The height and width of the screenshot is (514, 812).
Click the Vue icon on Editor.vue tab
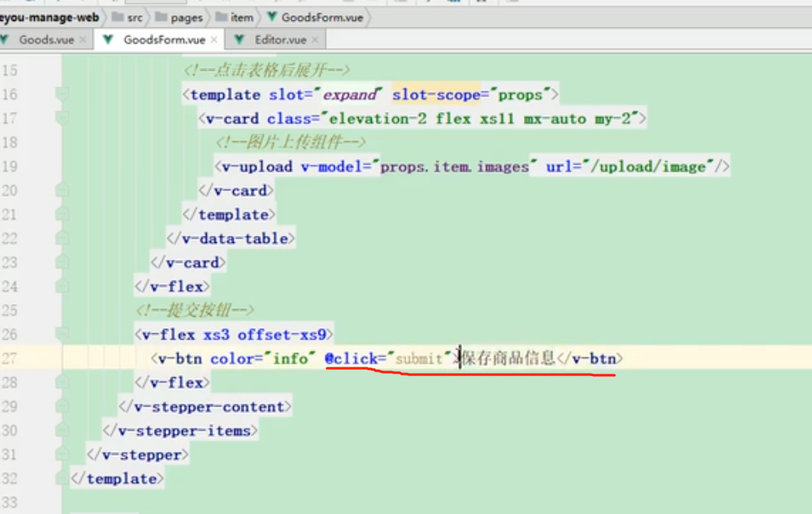click(239, 40)
